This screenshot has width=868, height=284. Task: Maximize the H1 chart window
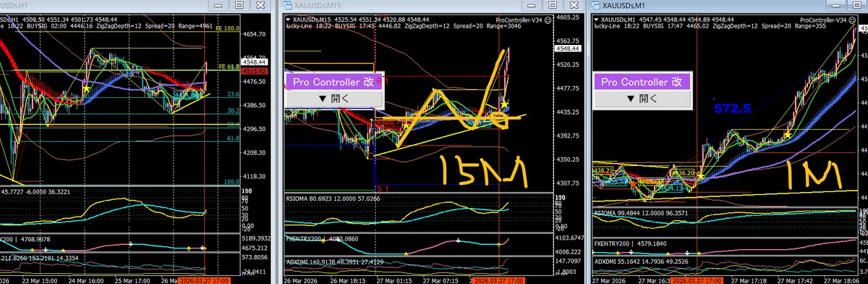pos(239,4)
